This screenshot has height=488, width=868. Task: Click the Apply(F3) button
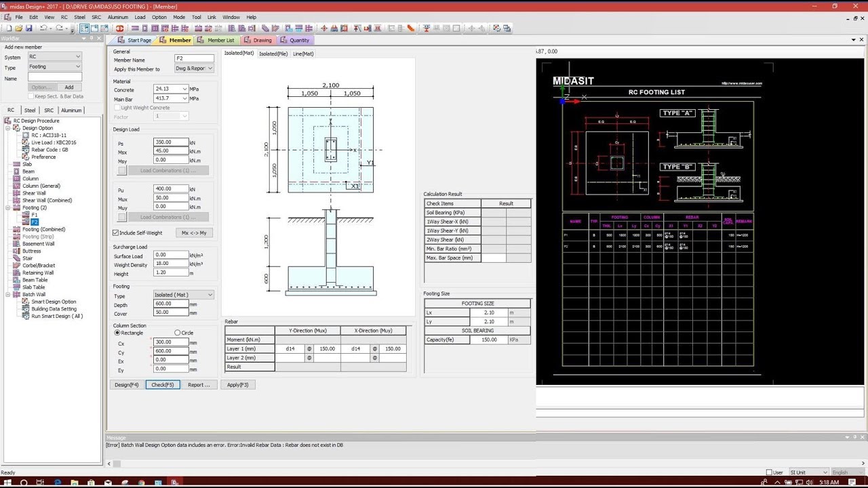238,385
